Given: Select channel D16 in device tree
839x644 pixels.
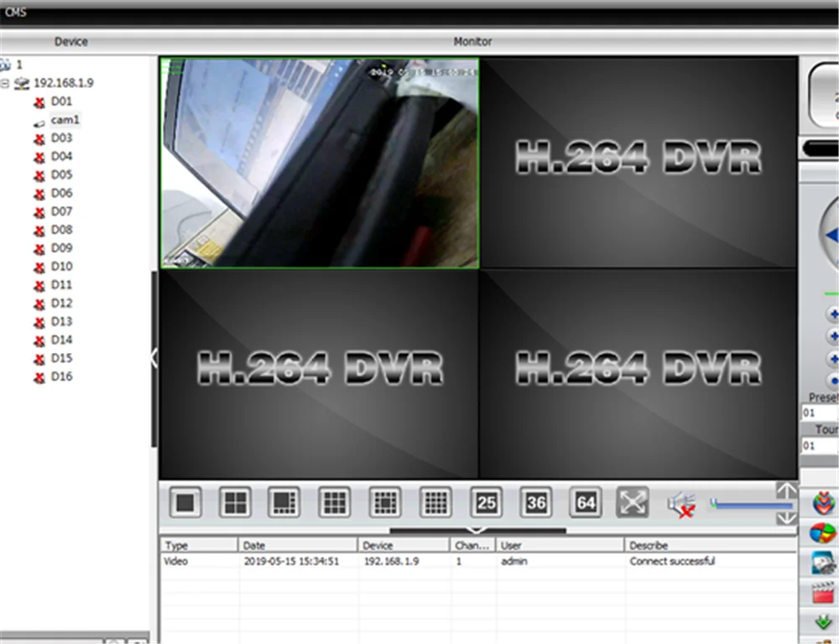Looking at the screenshot, I should (x=61, y=377).
